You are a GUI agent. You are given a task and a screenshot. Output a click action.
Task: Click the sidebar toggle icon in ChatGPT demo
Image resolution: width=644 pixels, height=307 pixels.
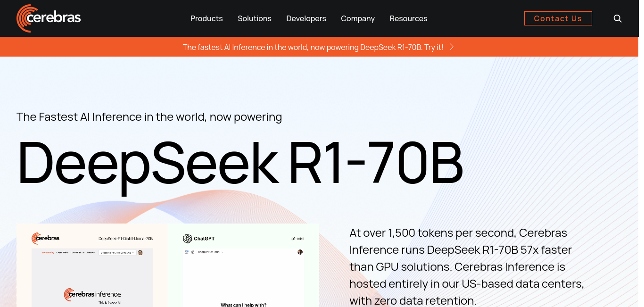187,252
